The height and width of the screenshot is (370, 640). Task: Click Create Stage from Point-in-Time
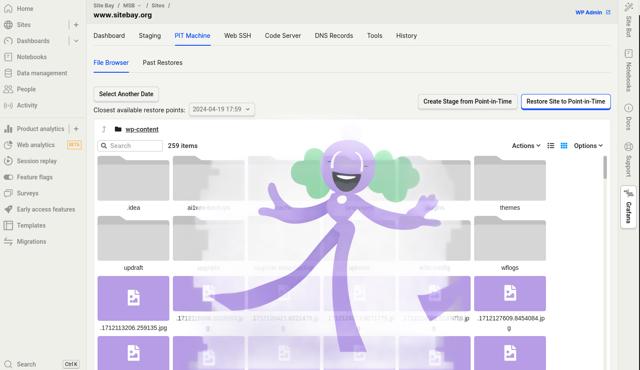[467, 102]
